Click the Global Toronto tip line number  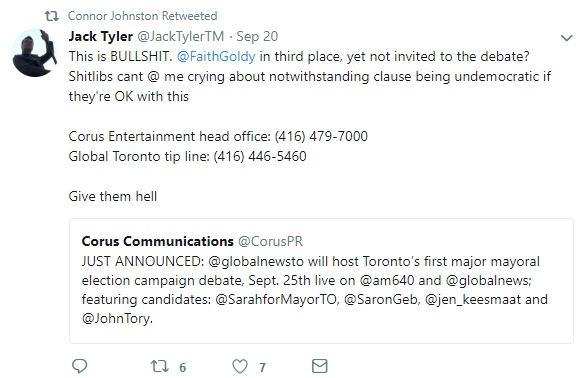click(260, 156)
